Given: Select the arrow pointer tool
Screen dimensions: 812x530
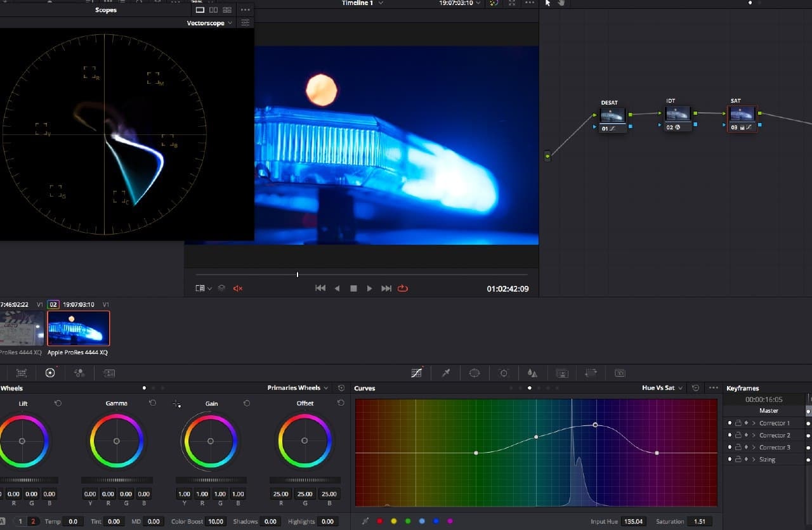Looking at the screenshot, I should point(548,3).
